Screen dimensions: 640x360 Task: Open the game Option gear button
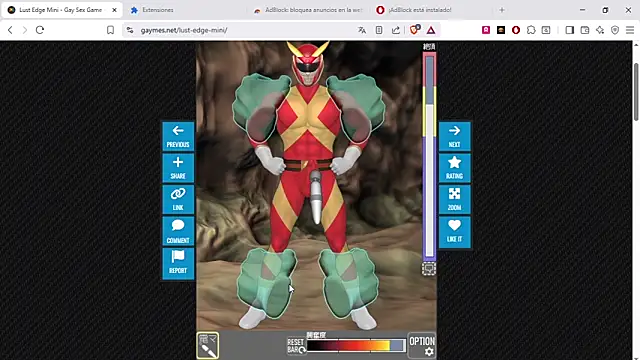coord(422,346)
